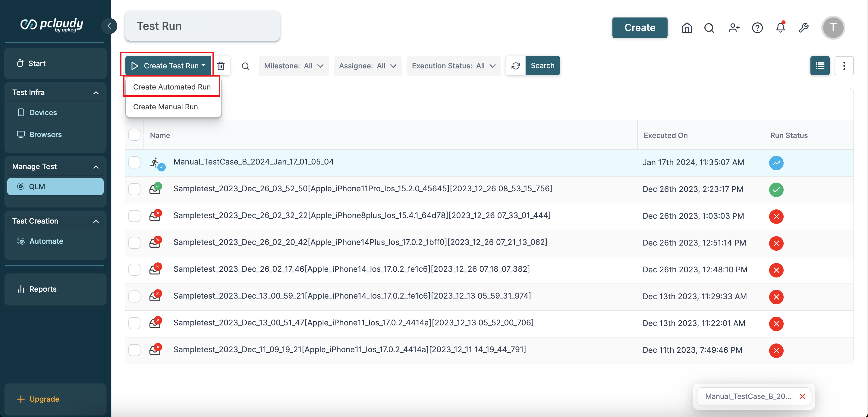Collapse the Manage Test section
Image resolution: width=868 pixels, height=417 pixels.
tap(96, 167)
